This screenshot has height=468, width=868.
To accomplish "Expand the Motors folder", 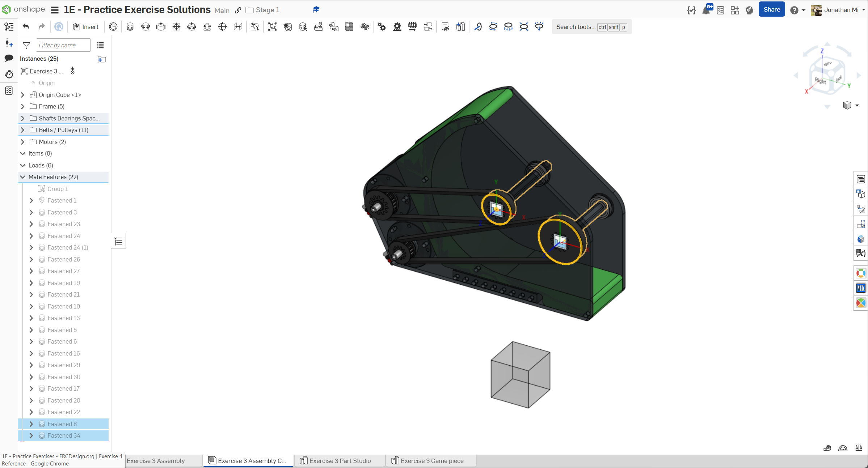I will coord(23,142).
